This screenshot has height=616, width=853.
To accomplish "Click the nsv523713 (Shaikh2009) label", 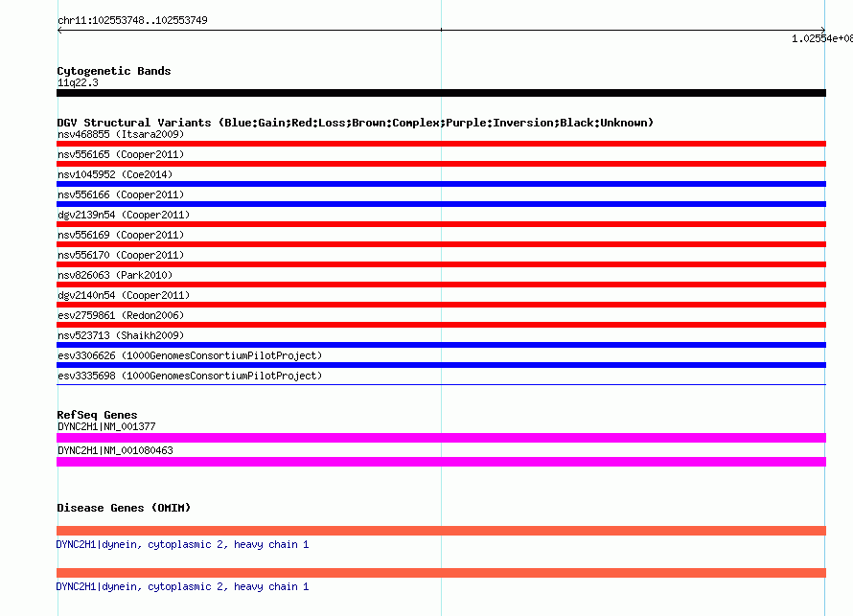I will (x=121, y=335).
